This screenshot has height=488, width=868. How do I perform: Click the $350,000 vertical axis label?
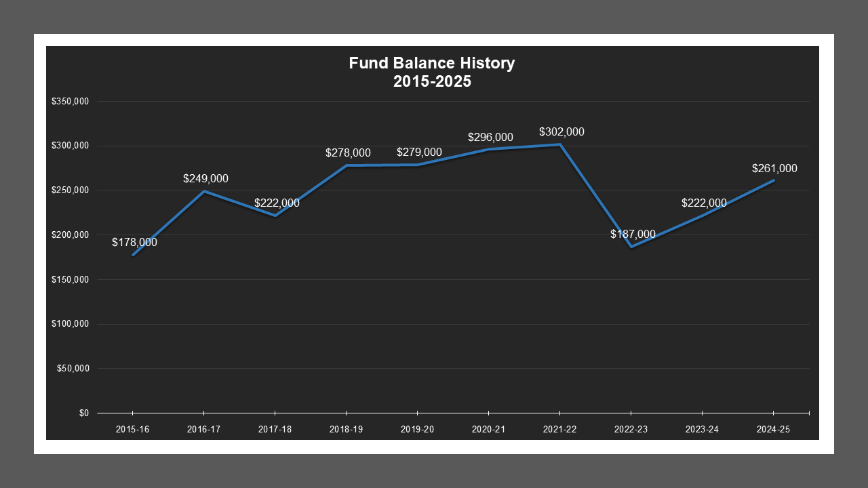tap(72, 102)
